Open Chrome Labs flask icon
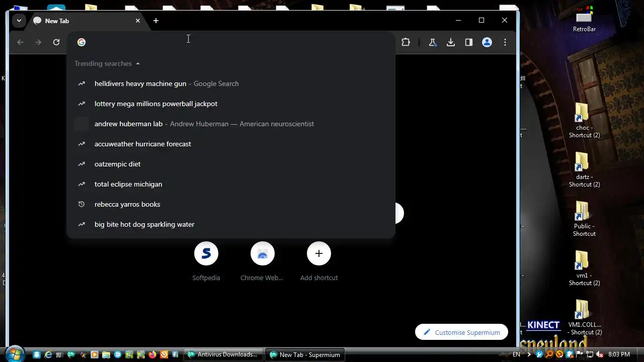Viewport: 644px width, 362px height. click(432, 42)
